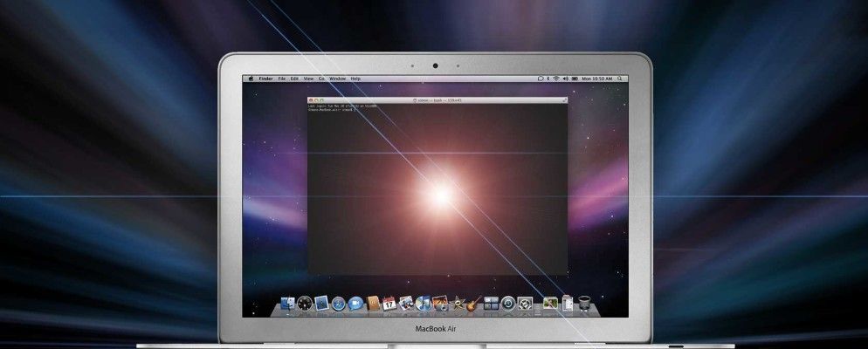868x349 pixels.
Task: Open the File menu
Action: tap(282, 79)
